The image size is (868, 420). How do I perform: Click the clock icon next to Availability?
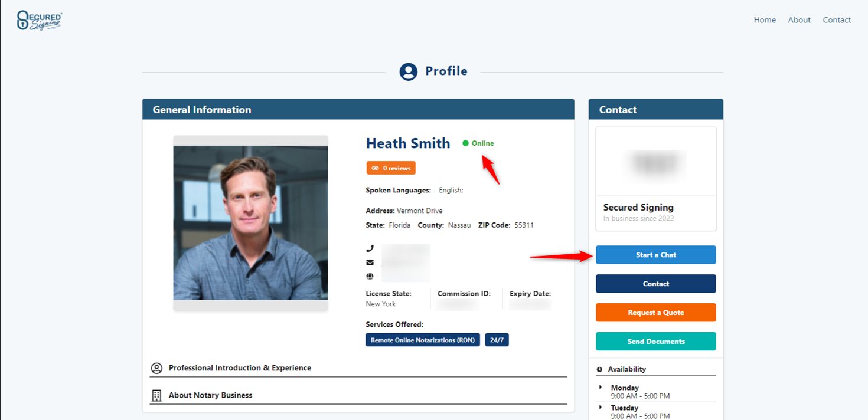(x=599, y=369)
